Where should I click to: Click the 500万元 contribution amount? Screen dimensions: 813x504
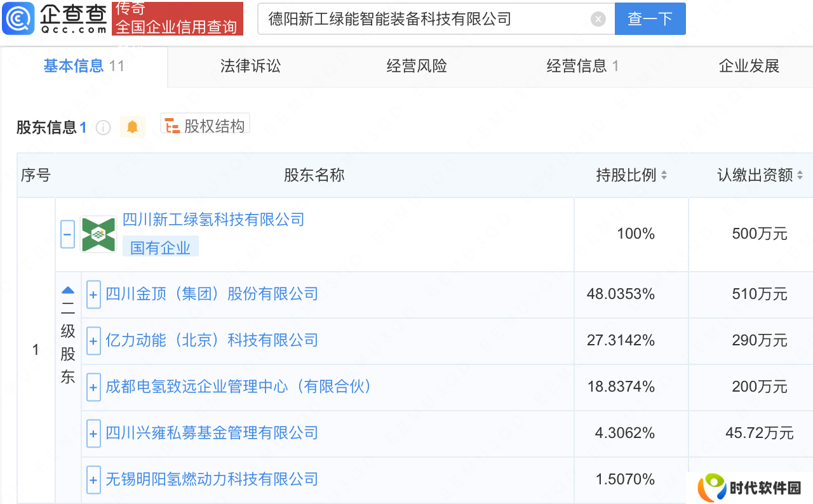point(760,234)
